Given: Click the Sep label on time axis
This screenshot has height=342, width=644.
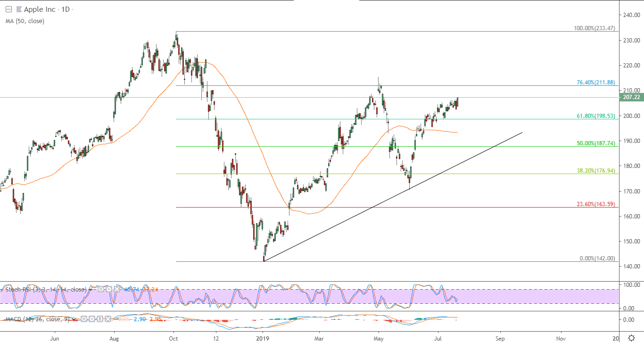Looking at the screenshot, I should [500, 338].
